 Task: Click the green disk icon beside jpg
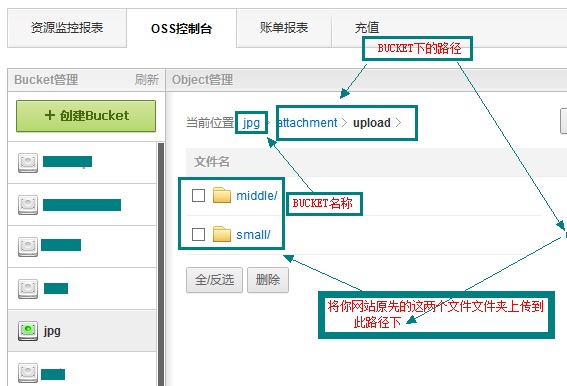pos(28,331)
